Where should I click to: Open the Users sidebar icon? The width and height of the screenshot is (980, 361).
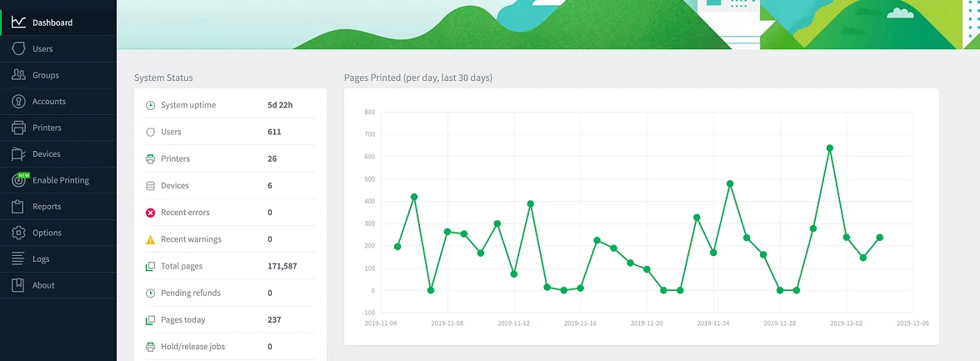(18, 48)
